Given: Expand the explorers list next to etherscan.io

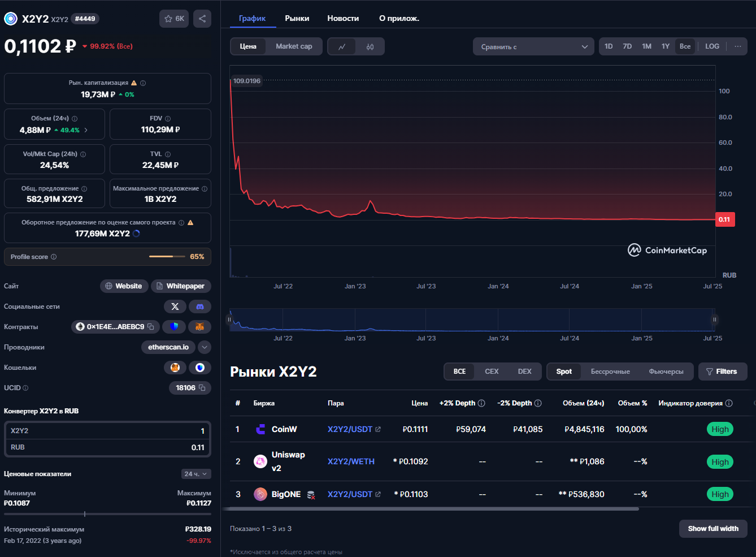Looking at the screenshot, I should 205,347.
